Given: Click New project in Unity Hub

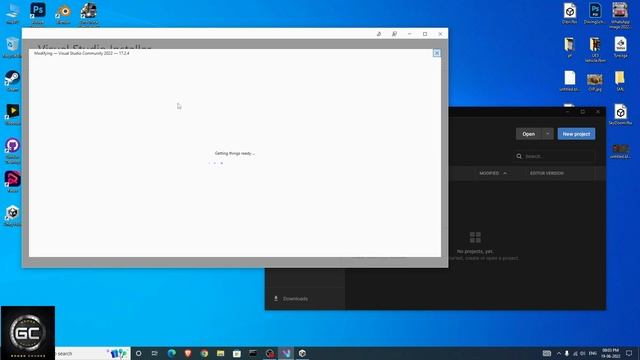Looking at the screenshot, I should click(576, 134).
